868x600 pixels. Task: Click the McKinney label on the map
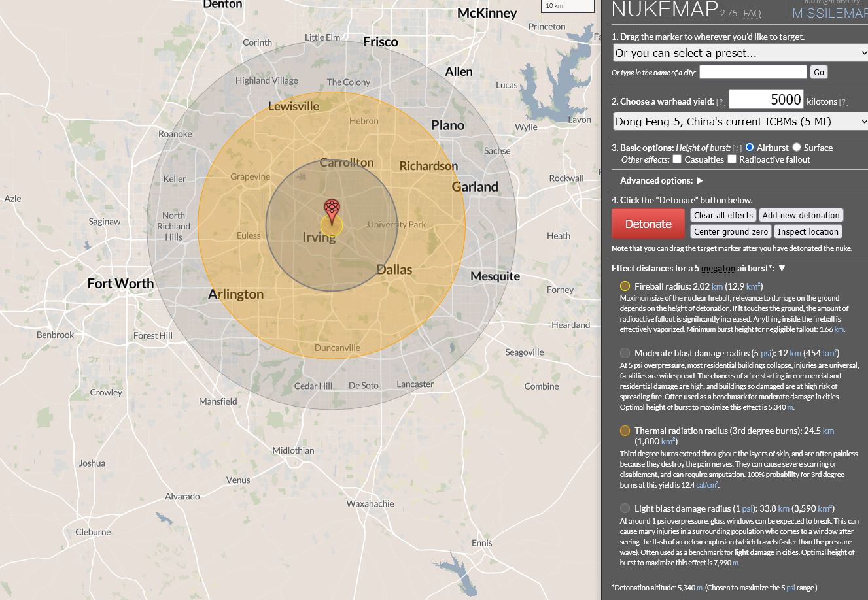pyautogui.click(x=487, y=13)
